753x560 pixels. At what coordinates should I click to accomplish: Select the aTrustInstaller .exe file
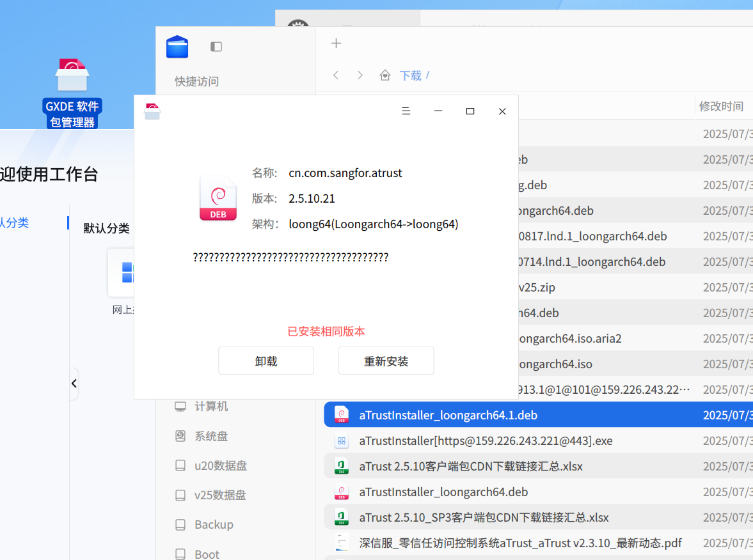[538, 440]
